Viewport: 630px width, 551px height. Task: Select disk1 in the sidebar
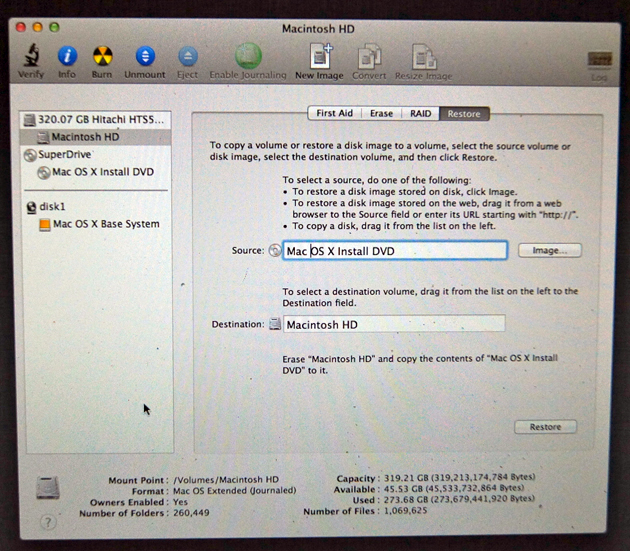click(x=96, y=207)
